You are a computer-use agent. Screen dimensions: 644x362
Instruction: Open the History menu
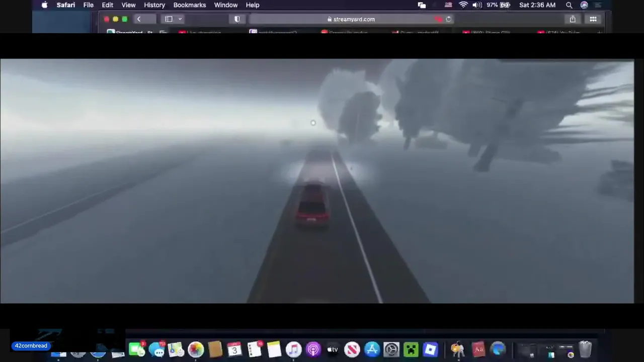pyautogui.click(x=154, y=5)
